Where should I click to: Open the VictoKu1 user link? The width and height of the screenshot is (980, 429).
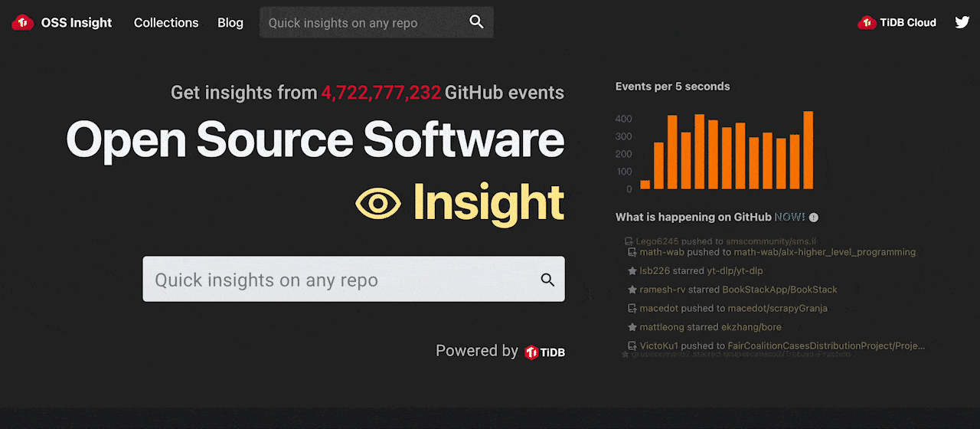tap(659, 345)
